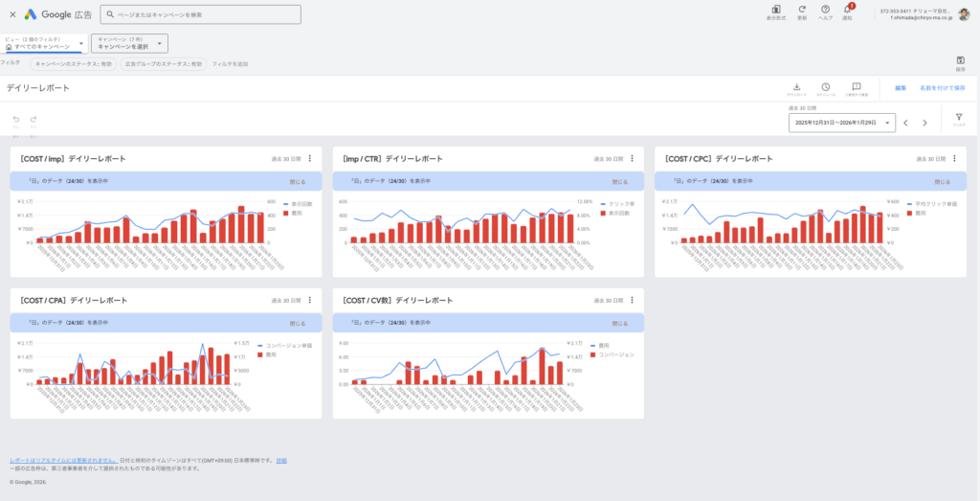
Task: Expand the すべてのキャンペーン view dropdown
Action: coord(44,43)
